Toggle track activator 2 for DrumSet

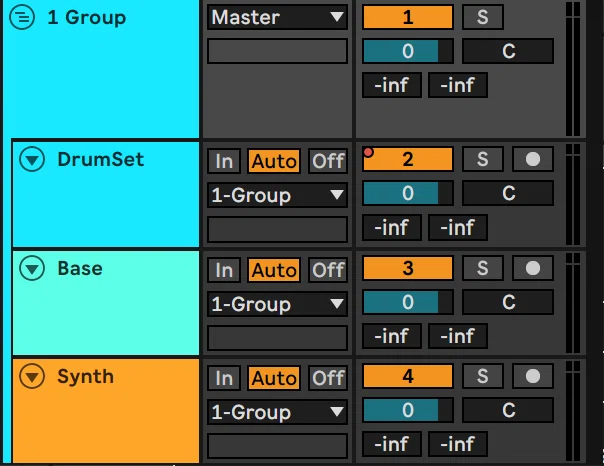(408, 159)
